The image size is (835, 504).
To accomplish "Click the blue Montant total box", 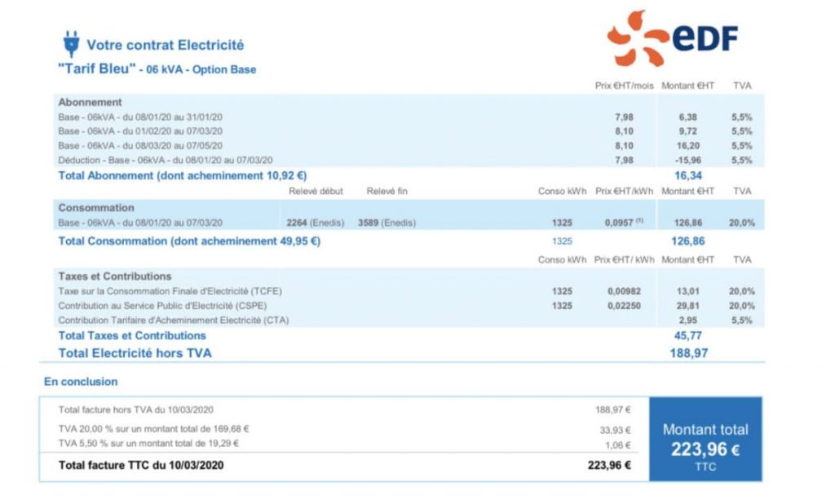I will pyautogui.click(x=705, y=438).
